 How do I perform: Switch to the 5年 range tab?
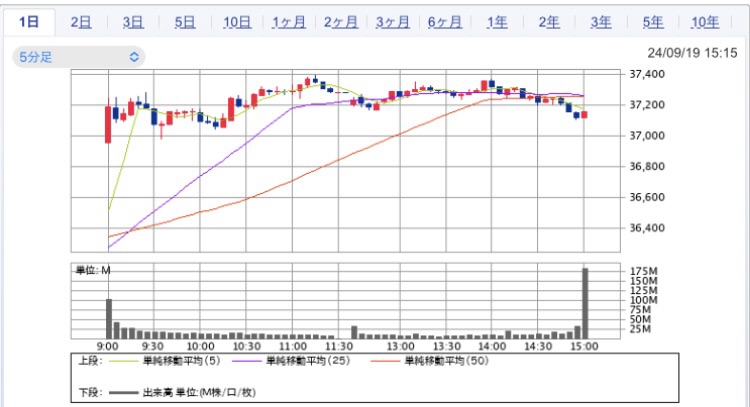(653, 22)
